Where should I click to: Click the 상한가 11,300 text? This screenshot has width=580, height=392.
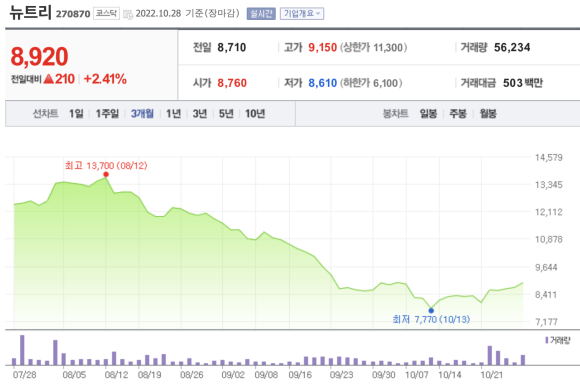(x=374, y=47)
